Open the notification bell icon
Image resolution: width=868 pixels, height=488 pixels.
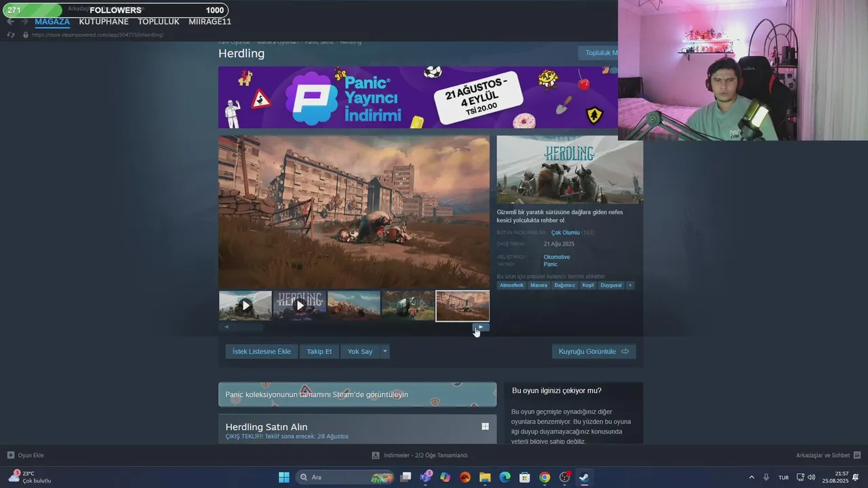tap(856, 477)
